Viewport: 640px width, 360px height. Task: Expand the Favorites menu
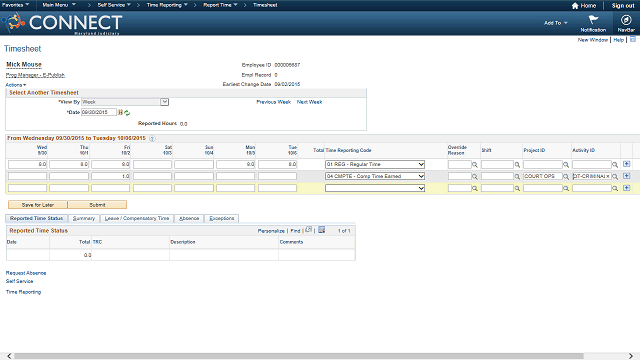pos(15,5)
